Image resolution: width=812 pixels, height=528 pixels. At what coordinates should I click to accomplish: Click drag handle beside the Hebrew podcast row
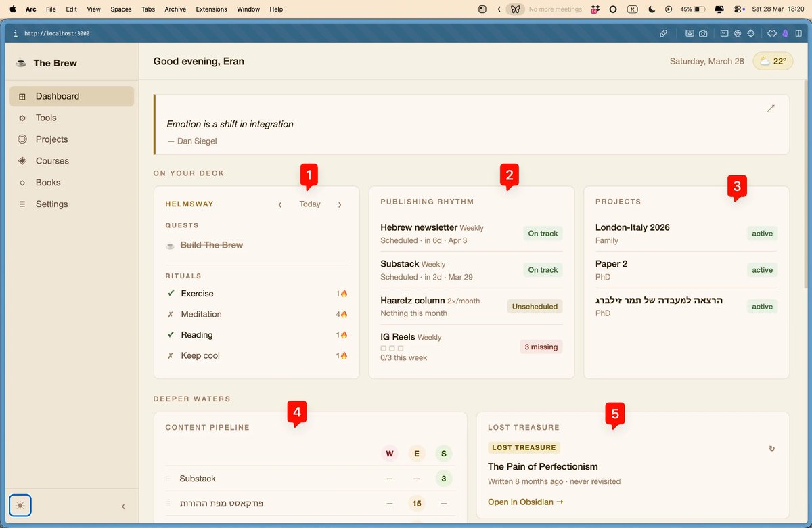tap(168, 504)
